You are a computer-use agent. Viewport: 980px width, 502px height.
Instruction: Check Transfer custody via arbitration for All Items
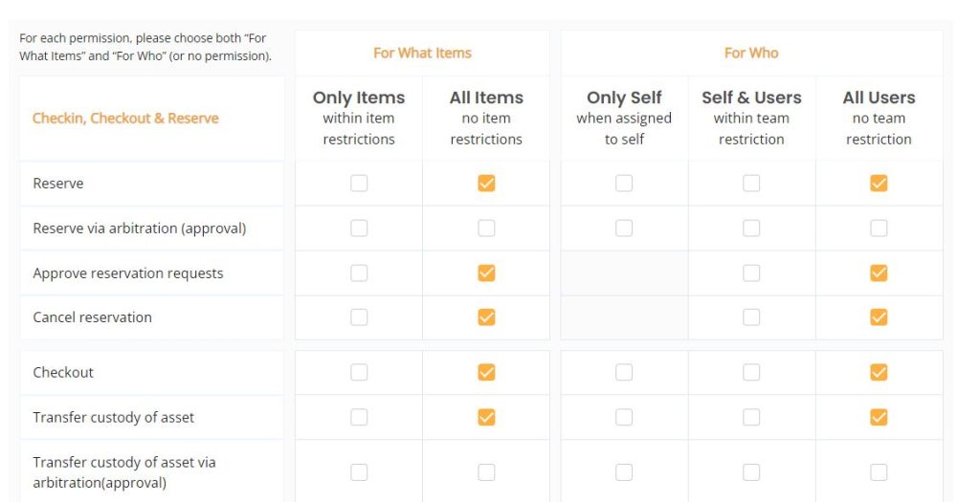486,472
